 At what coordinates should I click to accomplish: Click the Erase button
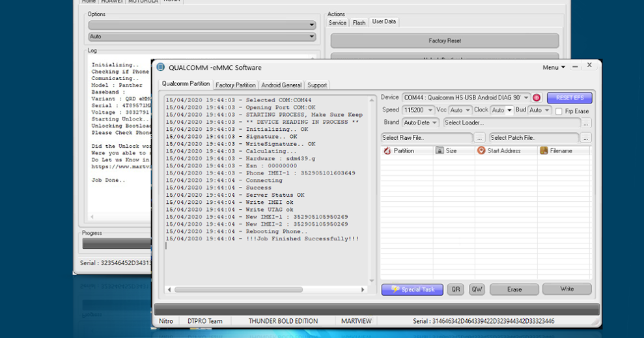point(514,290)
